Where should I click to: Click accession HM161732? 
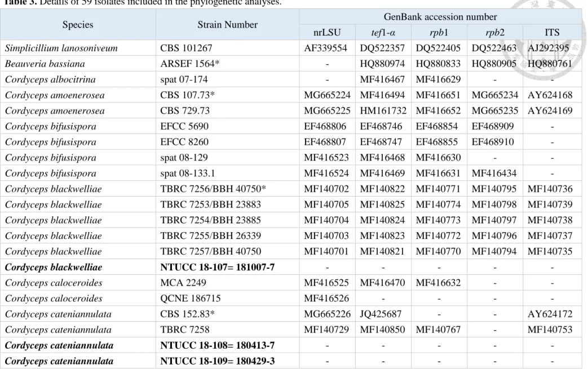(383, 111)
